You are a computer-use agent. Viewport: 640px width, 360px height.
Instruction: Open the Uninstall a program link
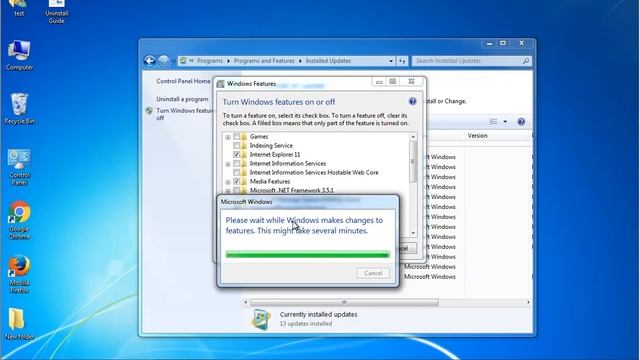(182, 99)
